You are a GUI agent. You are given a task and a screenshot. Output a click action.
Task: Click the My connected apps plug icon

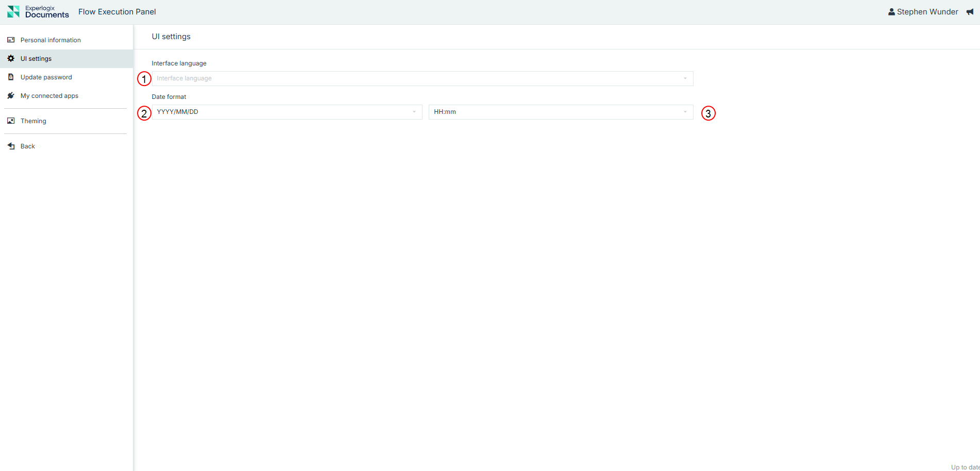[11, 95]
